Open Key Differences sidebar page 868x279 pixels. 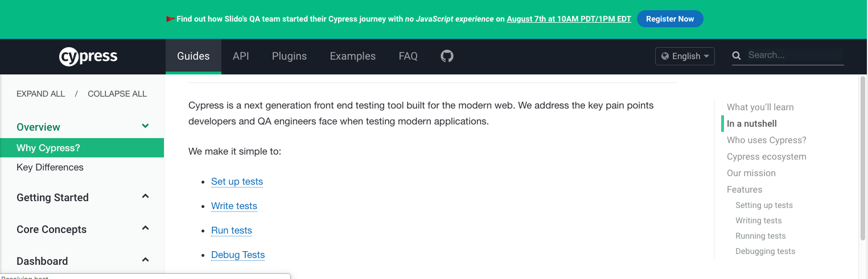coord(50,167)
